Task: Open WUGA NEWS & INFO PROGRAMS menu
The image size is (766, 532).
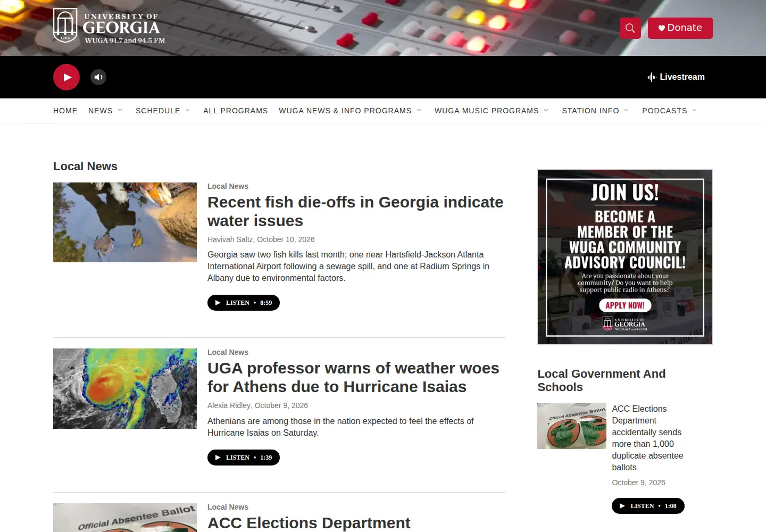Action: (345, 111)
